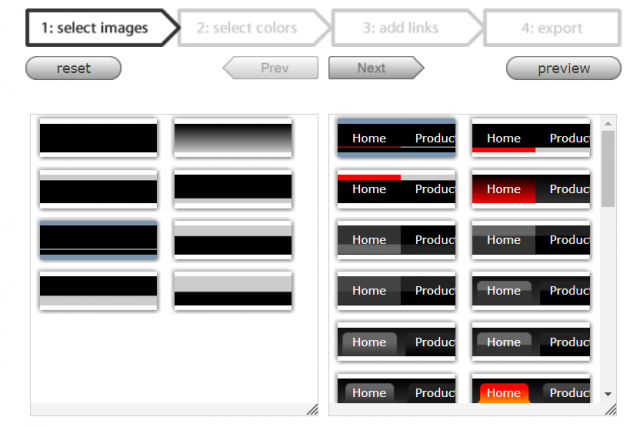Viewport: 640px width, 427px height.
Task: Pick the style with red bar above Home
Action: [396, 189]
